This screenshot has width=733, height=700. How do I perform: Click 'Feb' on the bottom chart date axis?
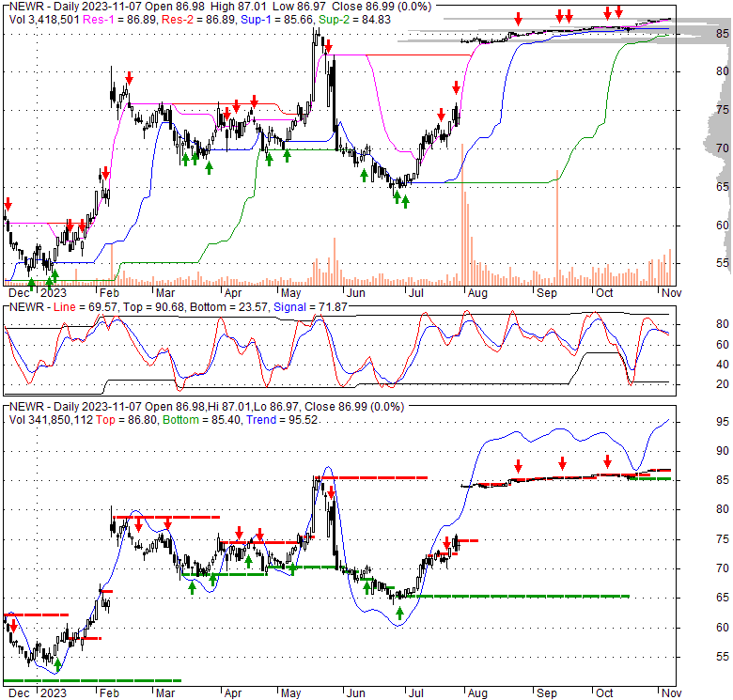(x=109, y=693)
